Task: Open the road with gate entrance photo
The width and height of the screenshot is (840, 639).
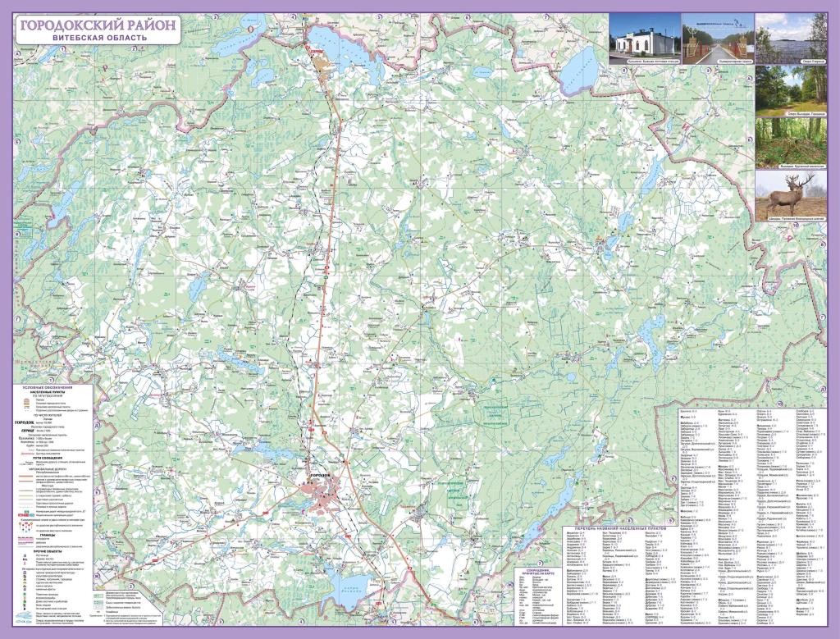Action: click(717, 37)
